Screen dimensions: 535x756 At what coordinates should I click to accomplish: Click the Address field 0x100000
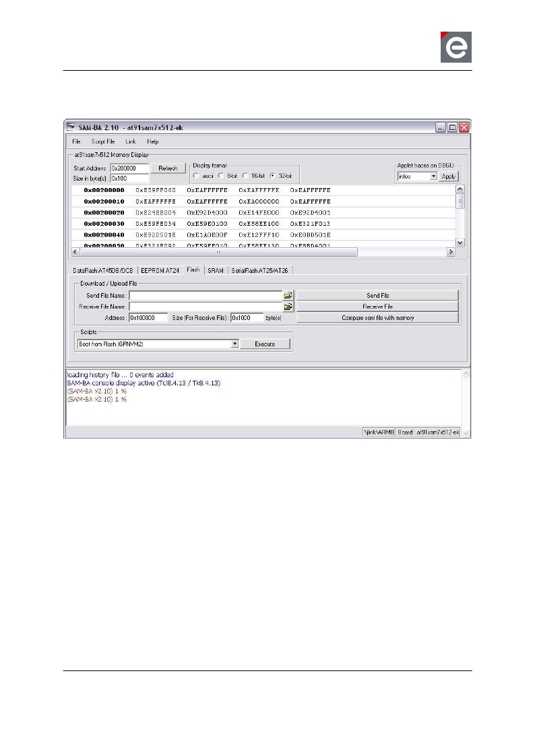[148, 318]
